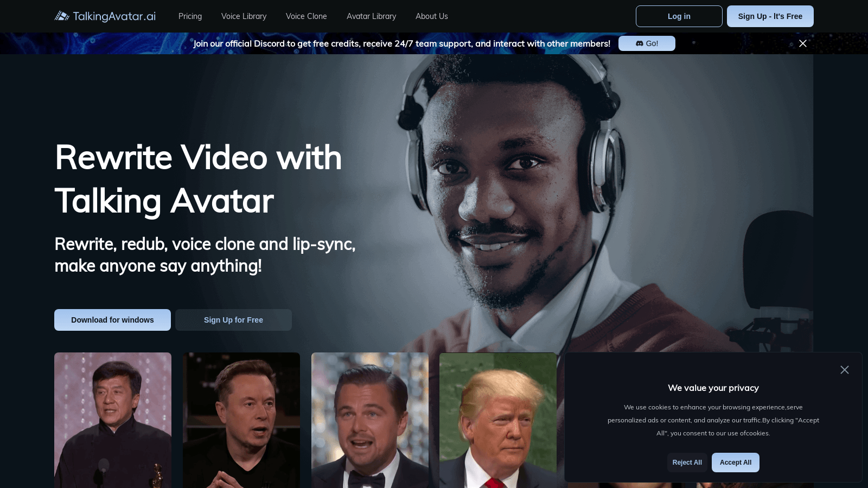Click the Discord Go! button
The height and width of the screenshot is (488, 868).
click(647, 43)
